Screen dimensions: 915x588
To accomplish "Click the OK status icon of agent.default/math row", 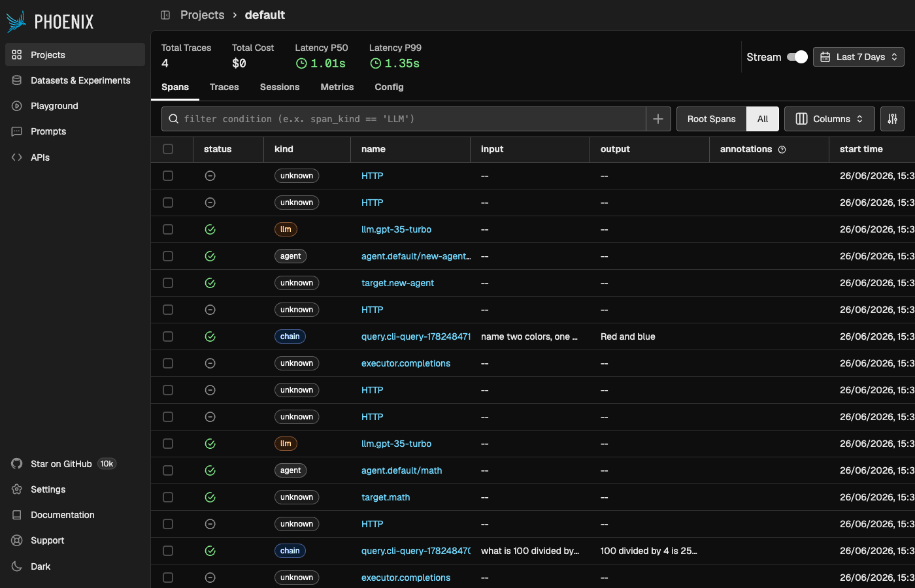I will click(210, 470).
